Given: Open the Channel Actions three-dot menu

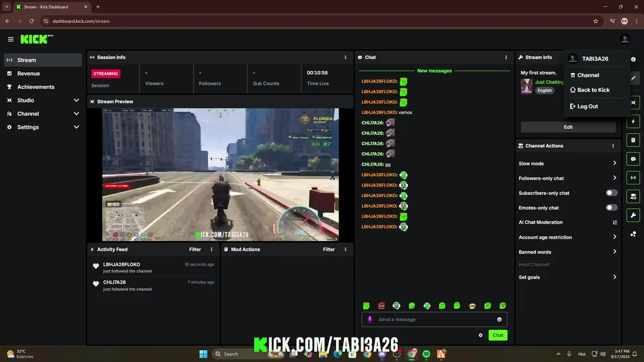Looking at the screenshot, I should [613, 146].
